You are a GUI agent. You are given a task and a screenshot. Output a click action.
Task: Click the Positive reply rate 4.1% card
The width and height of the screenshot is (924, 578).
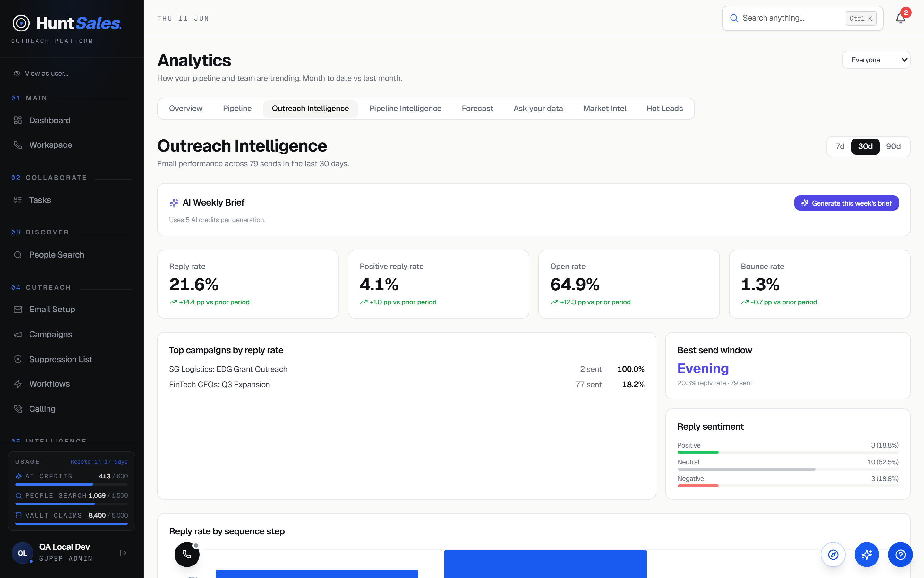coord(438,284)
